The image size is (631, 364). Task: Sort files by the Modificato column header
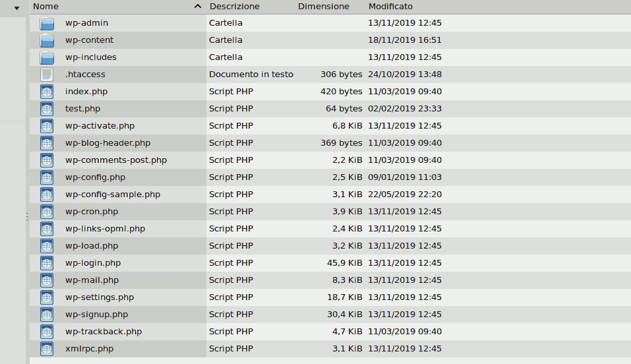(390, 7)
